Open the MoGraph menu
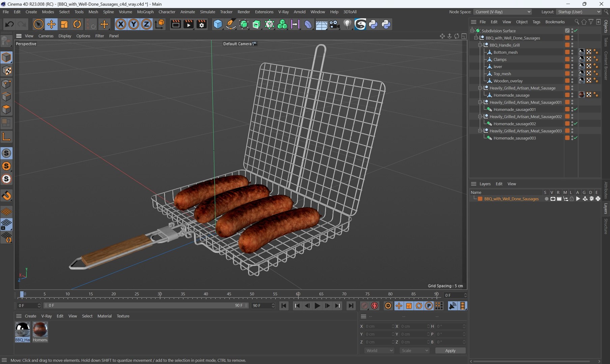This screenshot has height=364, width=610. click(145, 12)
